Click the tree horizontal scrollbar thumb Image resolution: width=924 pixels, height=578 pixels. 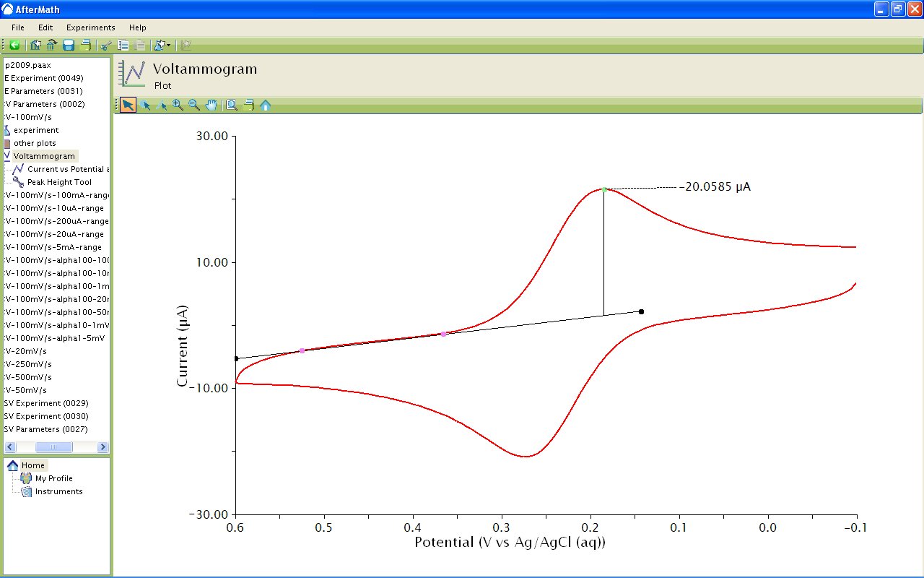pyautogui.click(x=54, y=447)
